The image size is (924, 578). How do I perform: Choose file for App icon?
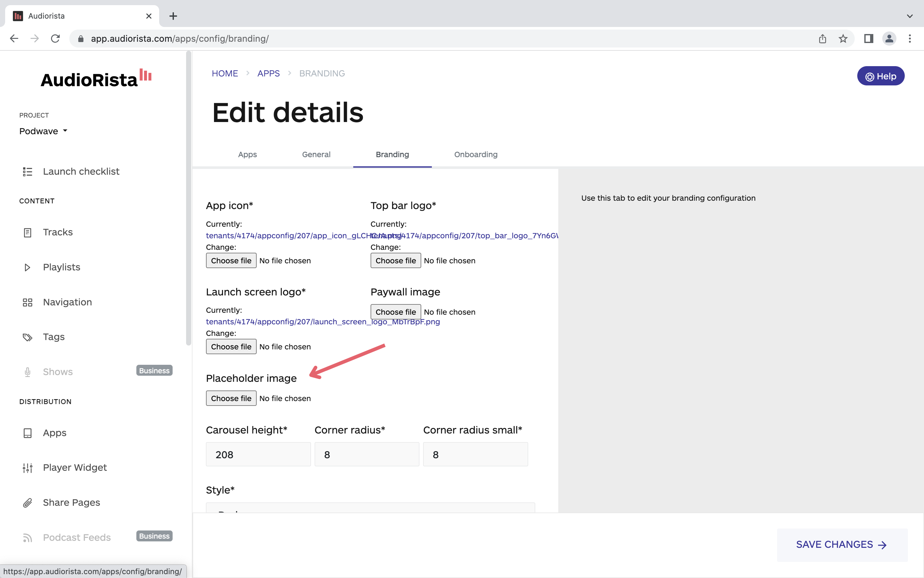(x=231, y=261)
